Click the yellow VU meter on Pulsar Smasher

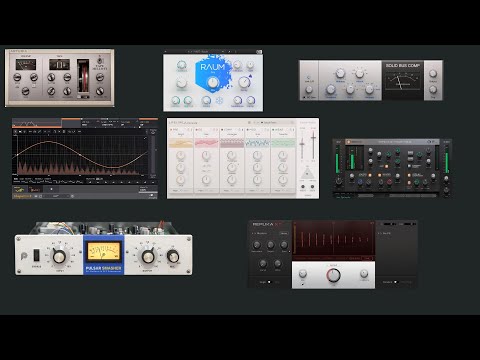[x=104, y=252]
